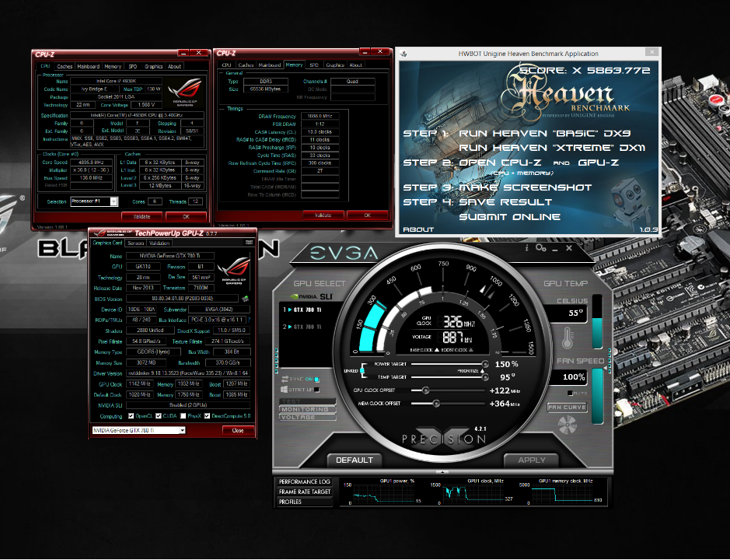This screenshot has height=560, width=730.
Task: Switch to Sensors tab in GPU-Z
Action: click(x=135, y=243)
